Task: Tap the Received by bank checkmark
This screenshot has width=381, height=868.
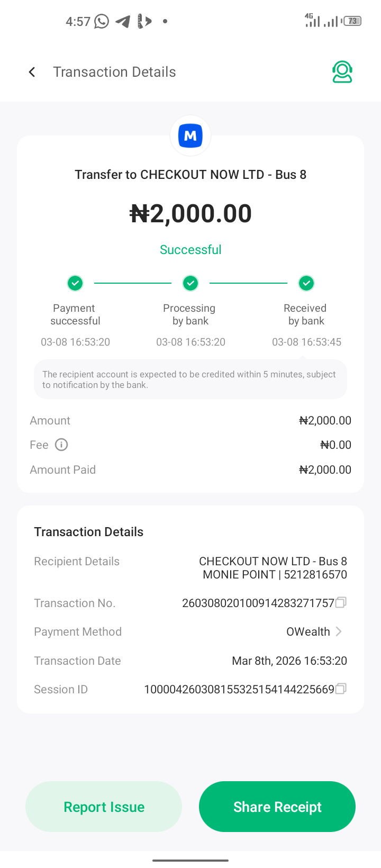Action: point(306,283)
